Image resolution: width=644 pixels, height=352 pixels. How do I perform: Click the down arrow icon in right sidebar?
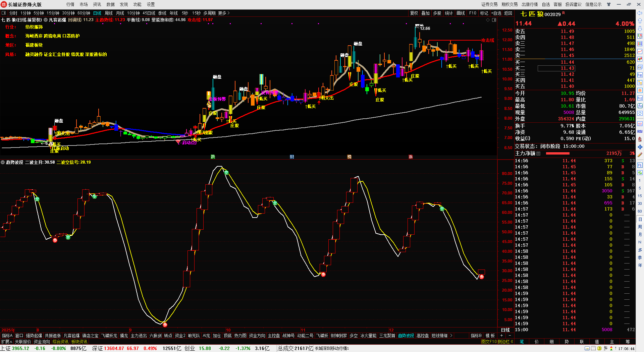(640, 28)
